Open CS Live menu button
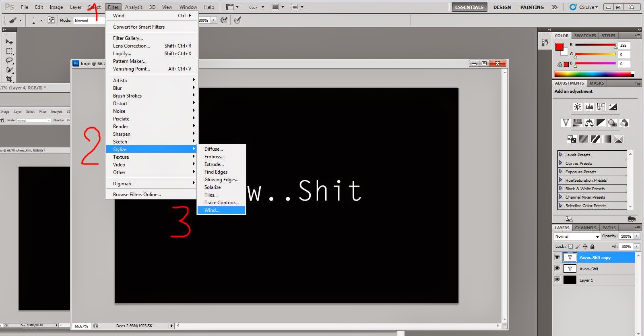The width and height of the screenshot is (644, 336). 584,7
